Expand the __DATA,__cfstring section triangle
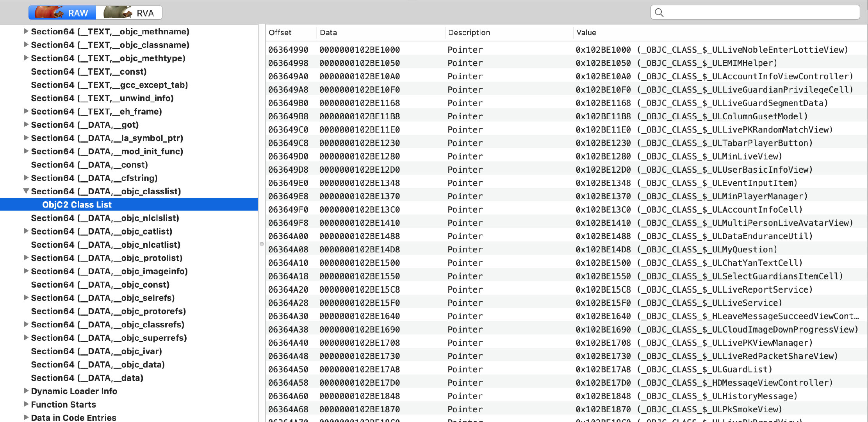This screenshot has height=422, width=868. (x=26, y=178)
